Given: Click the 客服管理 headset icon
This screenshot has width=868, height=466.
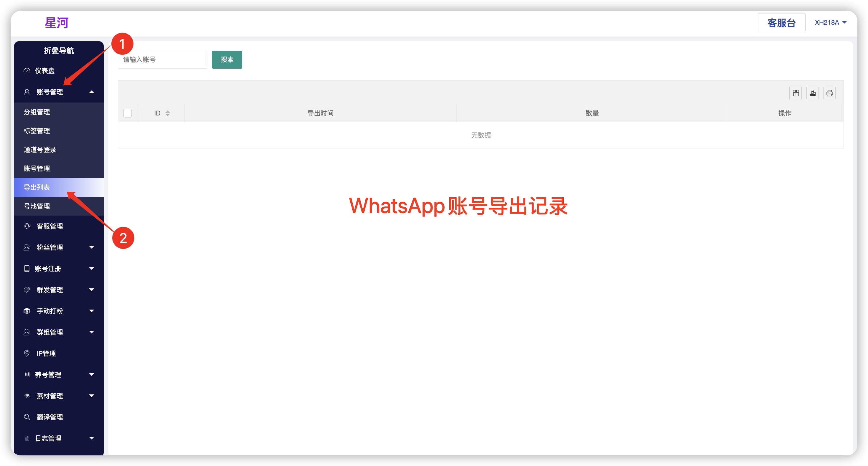Looking at the screenshot, I should (27, 226).
